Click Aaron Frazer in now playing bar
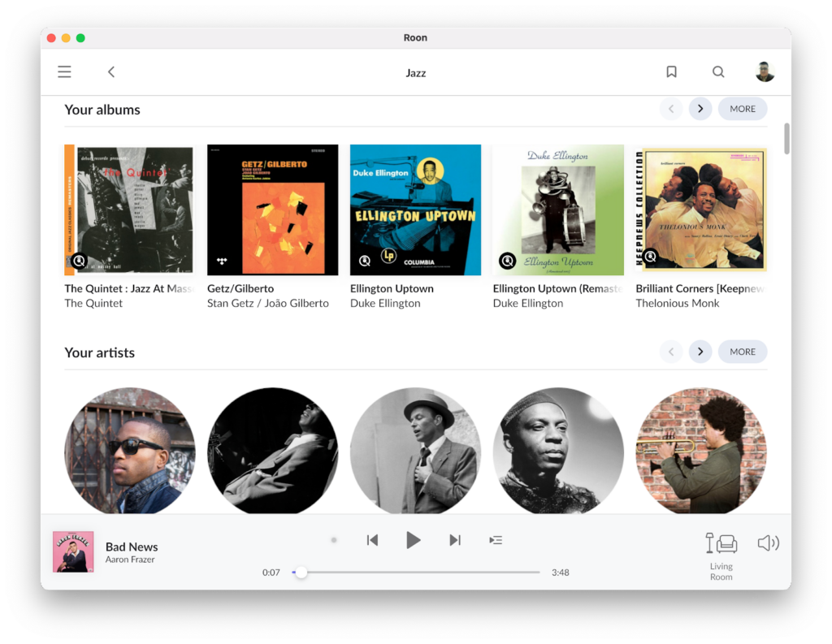This screenshot has width=832, height=644. tap(130, 560)
